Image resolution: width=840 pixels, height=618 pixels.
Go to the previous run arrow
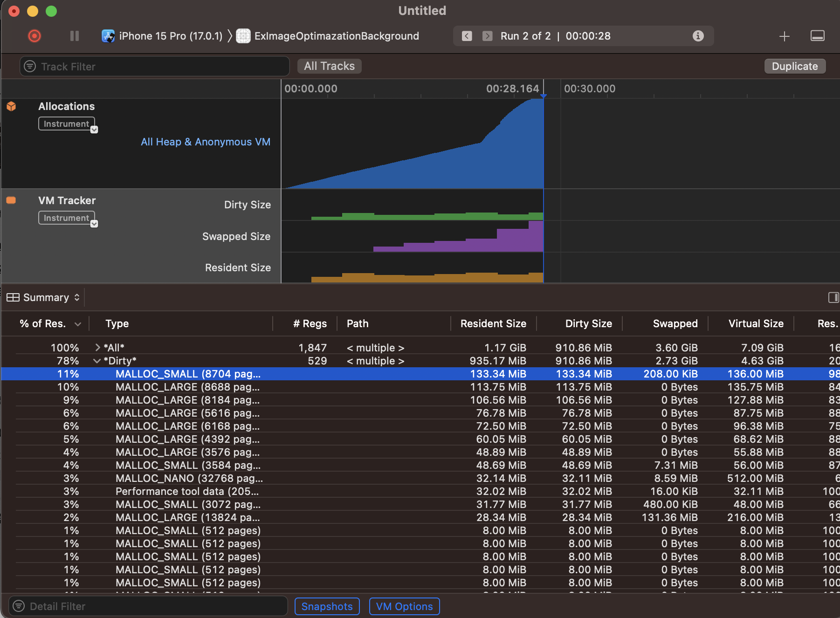pos(467,36)
